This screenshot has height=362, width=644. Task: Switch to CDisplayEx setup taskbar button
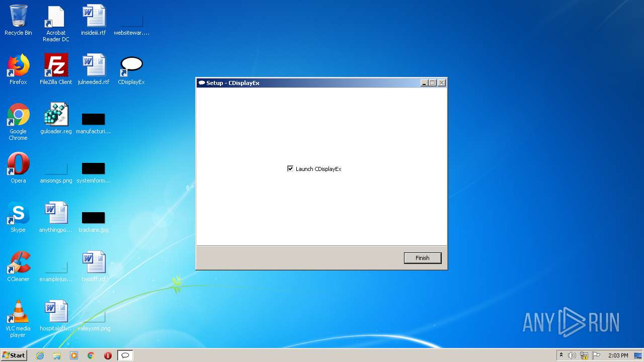coord(125,355)
